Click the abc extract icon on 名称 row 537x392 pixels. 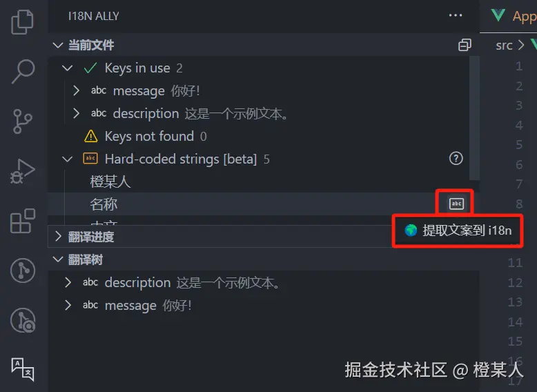(456, 204)
